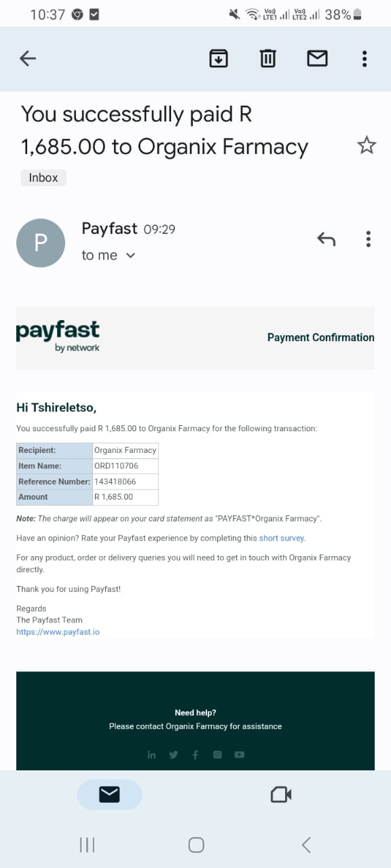The height and width of the screenshot is (868, 391).
Task: Go back using the top-left arrow
Action: (x=27, y=59)
